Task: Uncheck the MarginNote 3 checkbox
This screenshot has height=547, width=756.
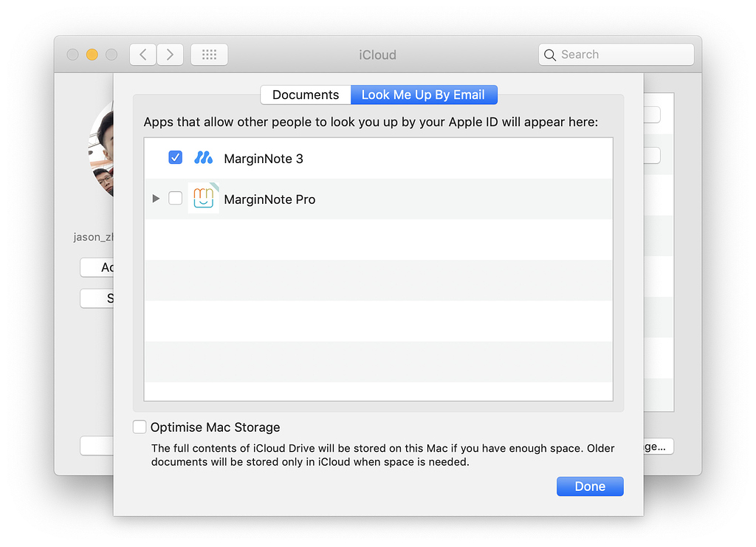Action: point(176,158)
